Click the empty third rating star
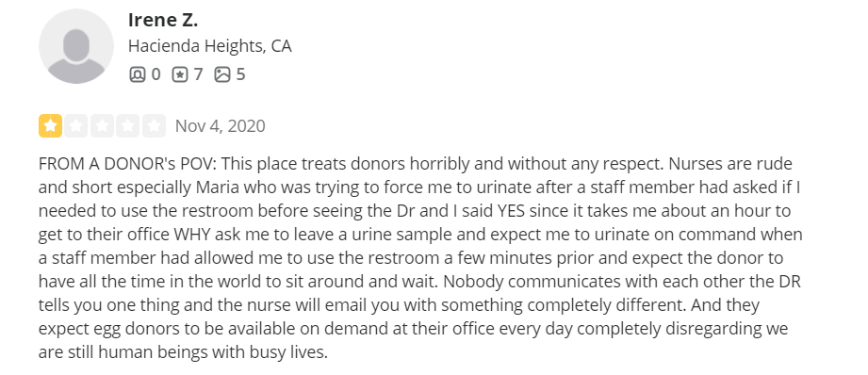 coord(102,125)
